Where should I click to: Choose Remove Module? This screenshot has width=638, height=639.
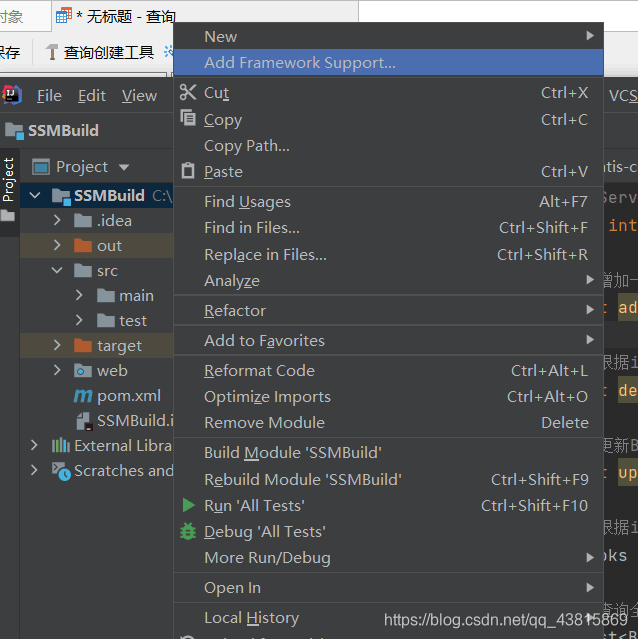388,423
